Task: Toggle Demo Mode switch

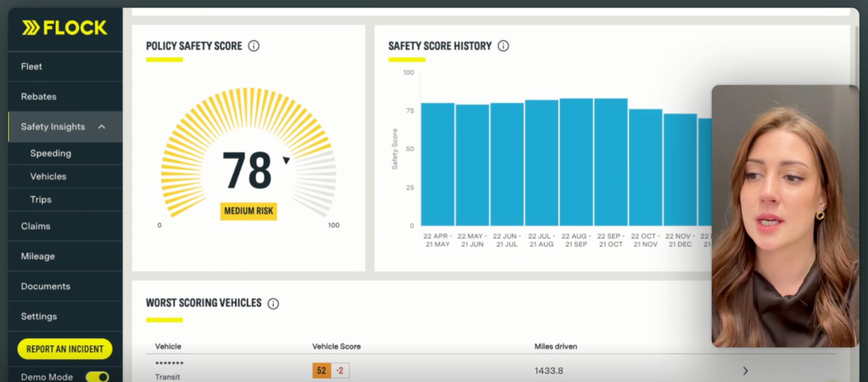Action: tap(97, 377)
